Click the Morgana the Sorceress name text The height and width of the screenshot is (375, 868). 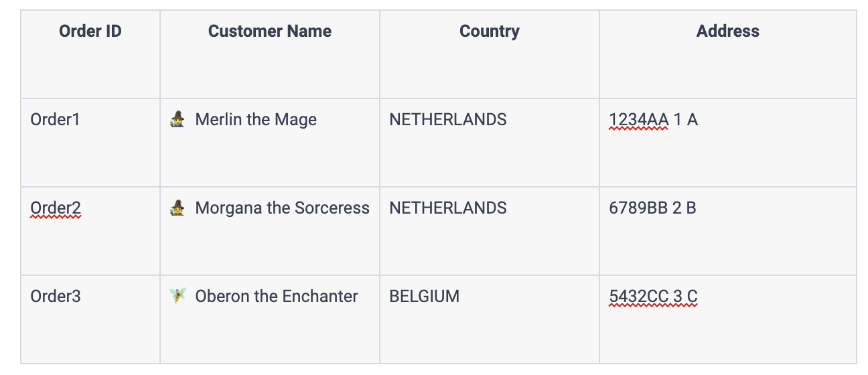(283, 208)
